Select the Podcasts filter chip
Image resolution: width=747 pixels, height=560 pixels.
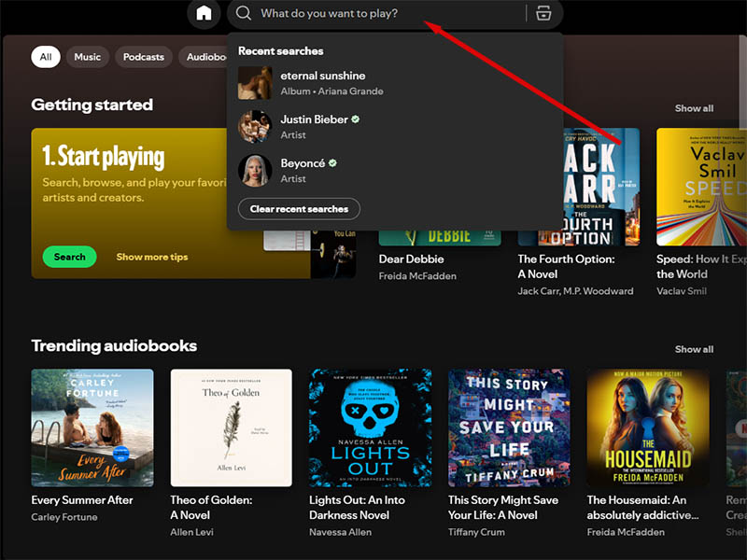pyautogui.click(x=144, y=57)
